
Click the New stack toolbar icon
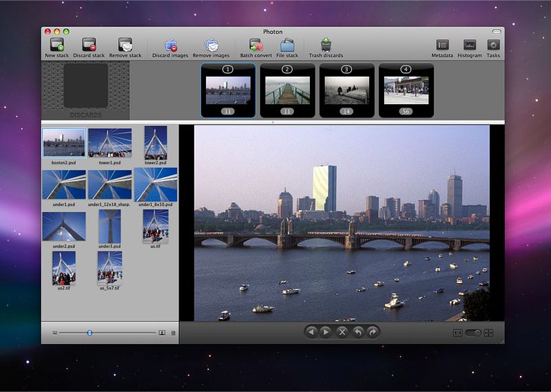click(55, 45)
